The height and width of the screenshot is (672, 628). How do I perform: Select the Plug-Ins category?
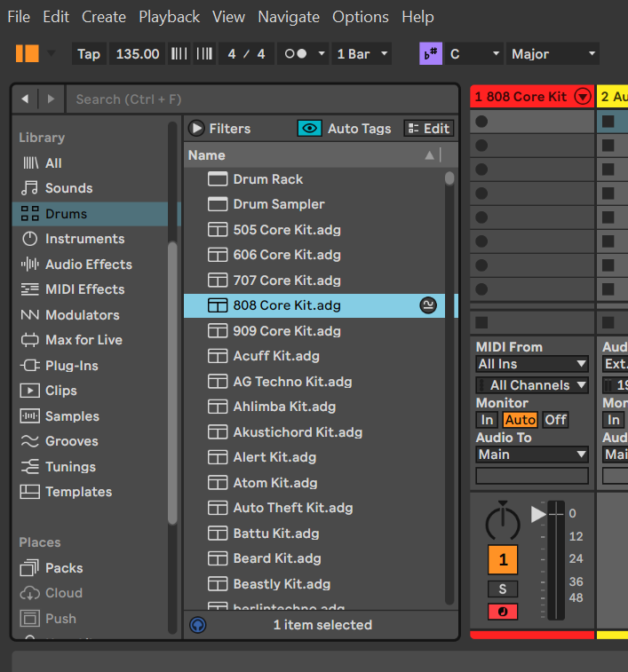(x=90, y=366)
